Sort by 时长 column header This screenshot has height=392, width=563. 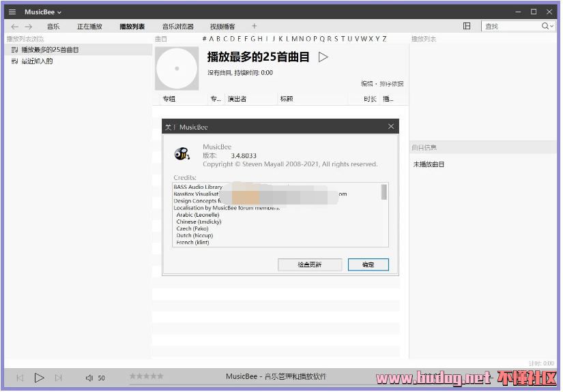coord(370,99)
